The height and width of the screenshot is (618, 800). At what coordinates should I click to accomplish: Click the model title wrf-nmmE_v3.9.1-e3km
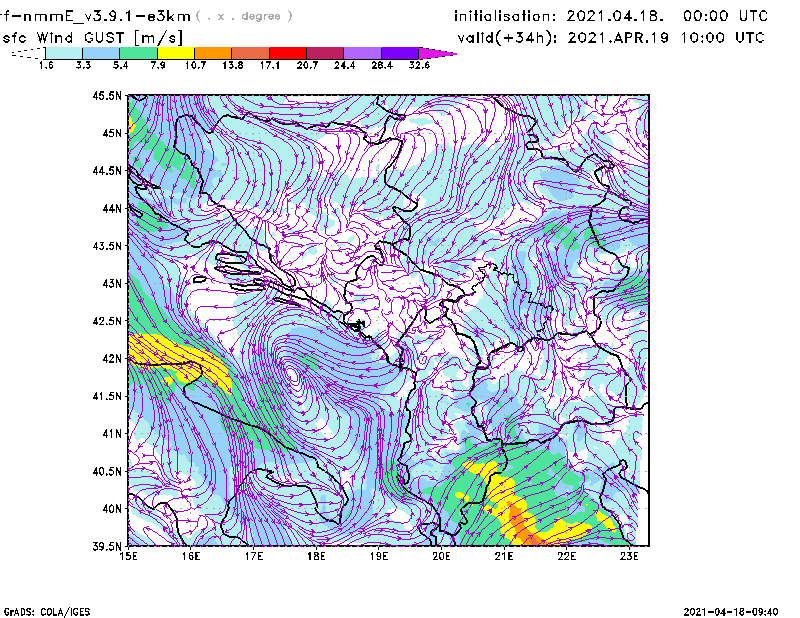[95, 16]
